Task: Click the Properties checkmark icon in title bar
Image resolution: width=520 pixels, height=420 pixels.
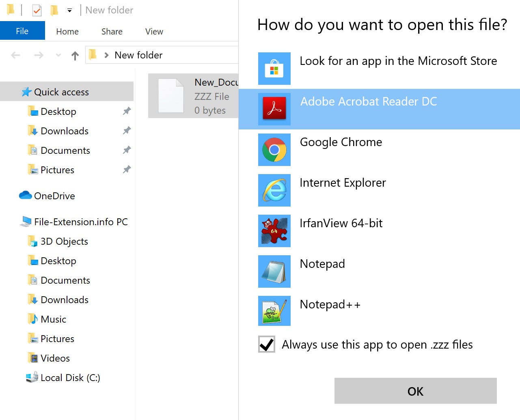Action: pyautogui.click(x=37, y=10)
